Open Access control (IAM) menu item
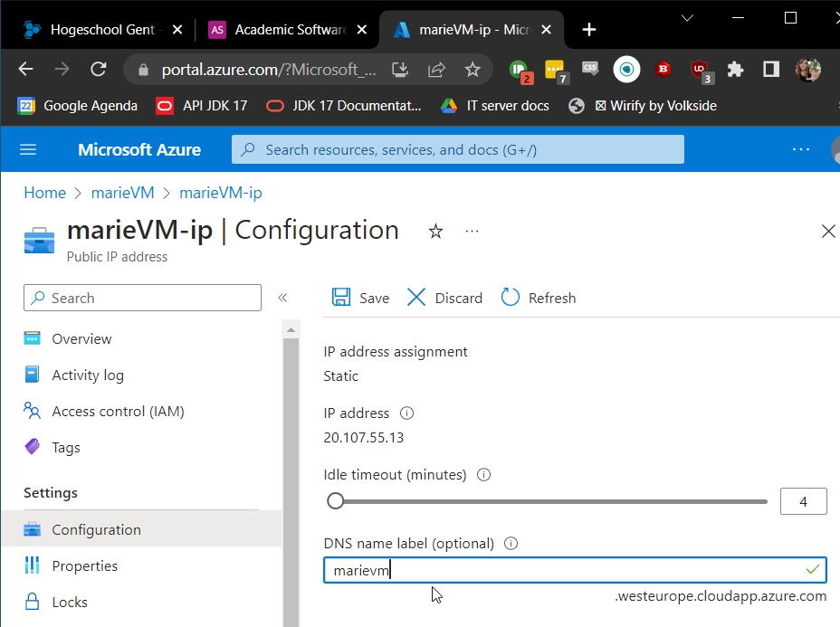The width and height of the screenshot is (840, 627). tap(118, 412)
